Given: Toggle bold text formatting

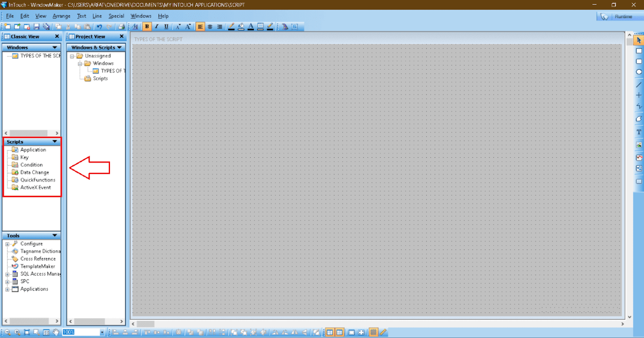Looking at the screenshot, I should [x=147, y=26].
